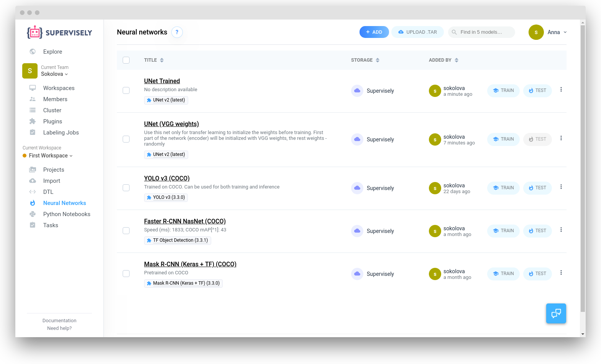601x364 pixels.
Task: Select the Mask R-CNN row checkbox
Action: 126,274
